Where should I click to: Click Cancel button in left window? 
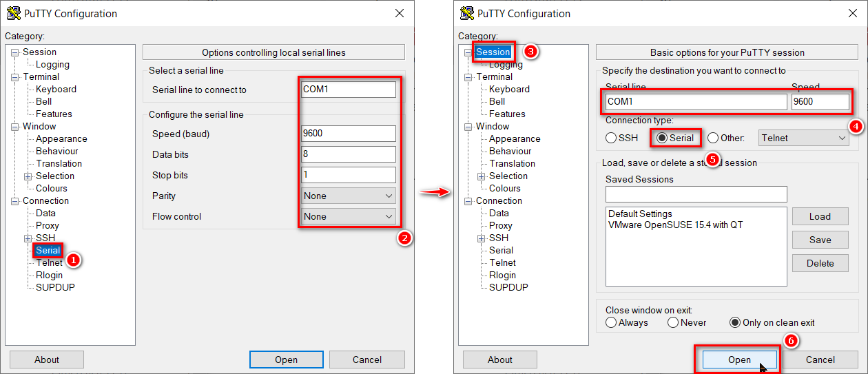point(366,360)
